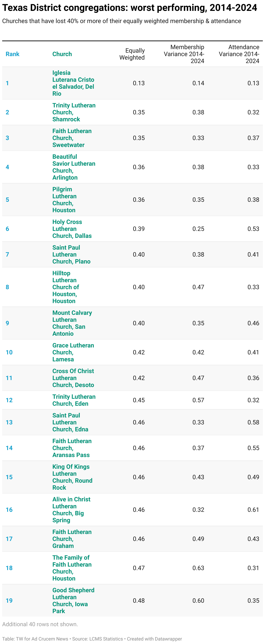Click Trinity Lutheran Church, Eden name
This screenshot has height=644, width=265.
tap(74, 400)
